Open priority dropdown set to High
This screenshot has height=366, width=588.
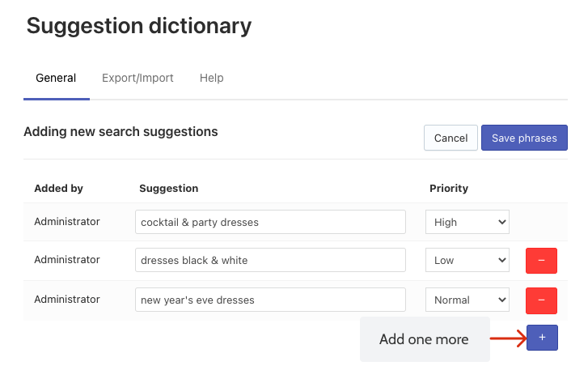pyautogui.click(x=467, y=222)
